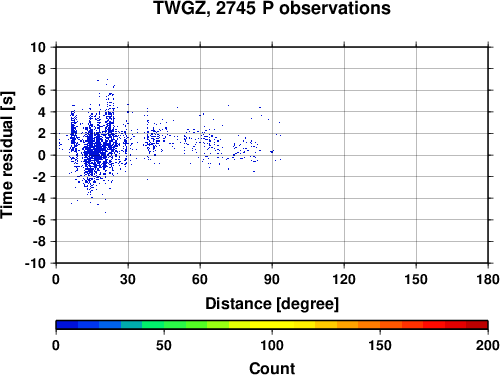Click colorbar tick label '100'
The height and width of the screenshot is (375, 500).
272,345
